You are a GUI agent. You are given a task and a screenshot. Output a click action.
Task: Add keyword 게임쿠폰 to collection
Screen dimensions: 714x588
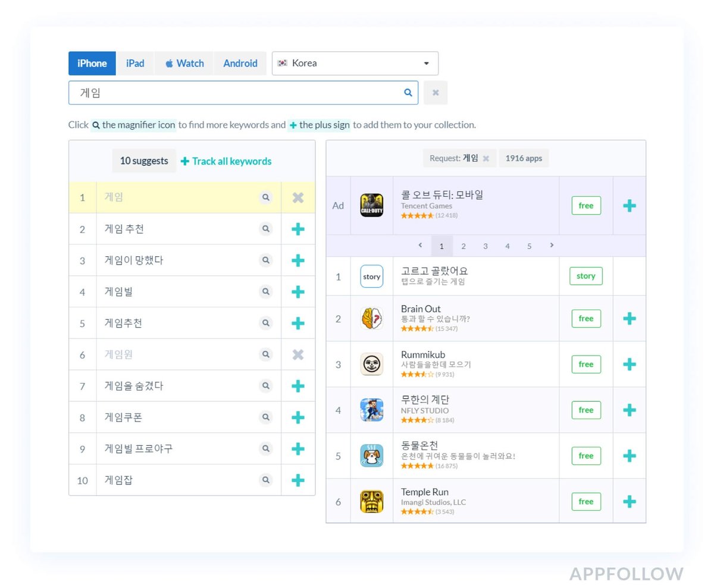[x=298, y=417]
